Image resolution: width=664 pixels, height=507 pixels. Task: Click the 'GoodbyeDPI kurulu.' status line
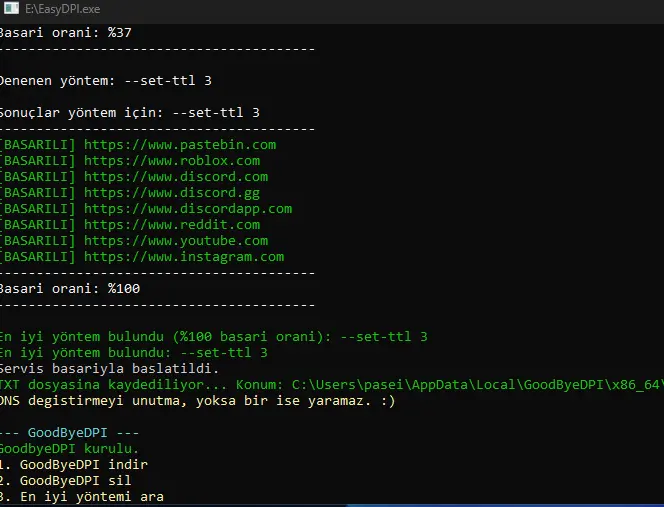[x=69, y=449]
